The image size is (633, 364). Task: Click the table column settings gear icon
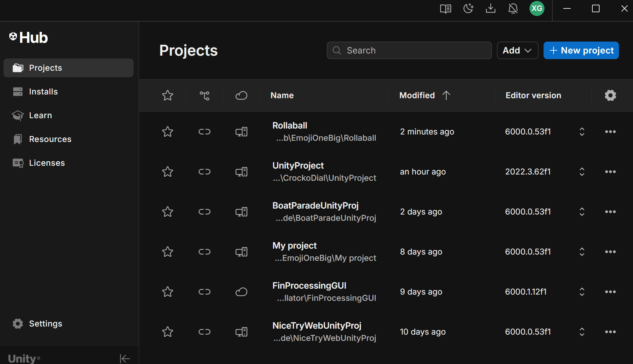coord(610,95)
